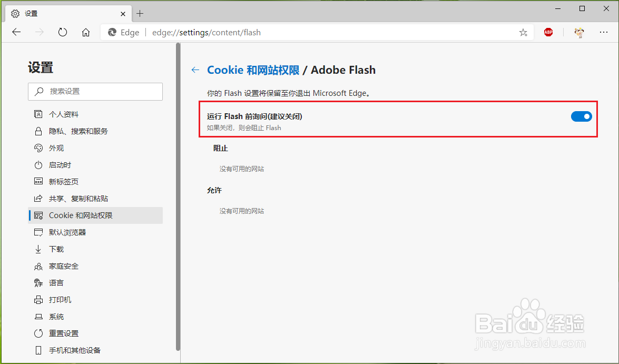The width and height of the screenshot is (619, 364).
Task: Refresh the page with reload icon
Action: [63, 32]
